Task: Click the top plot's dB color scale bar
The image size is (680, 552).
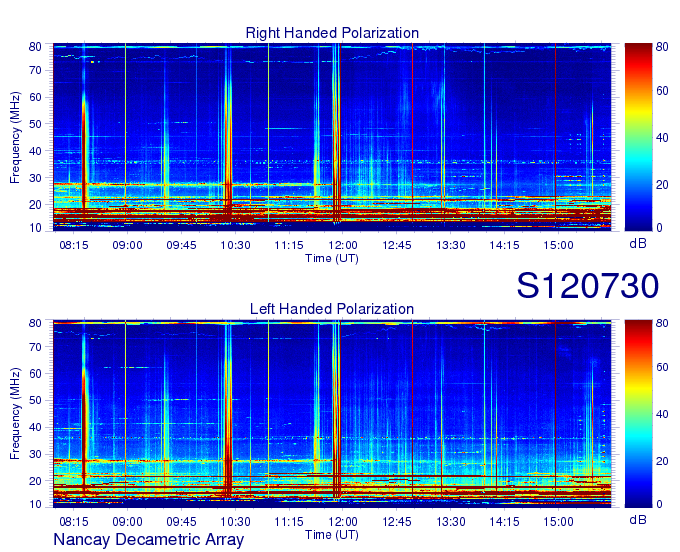Action: [x=638, y=137]
